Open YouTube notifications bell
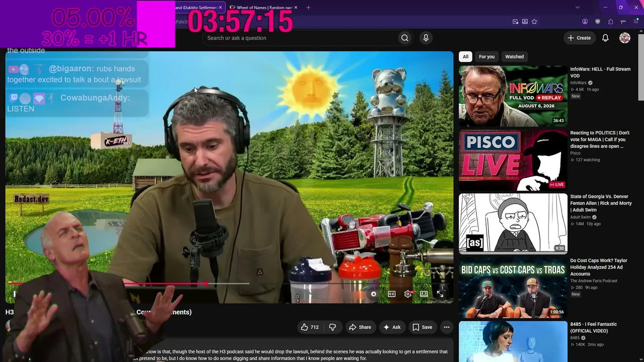The height and width of the screenshot is (362, 644). click(x=605, y=38)
